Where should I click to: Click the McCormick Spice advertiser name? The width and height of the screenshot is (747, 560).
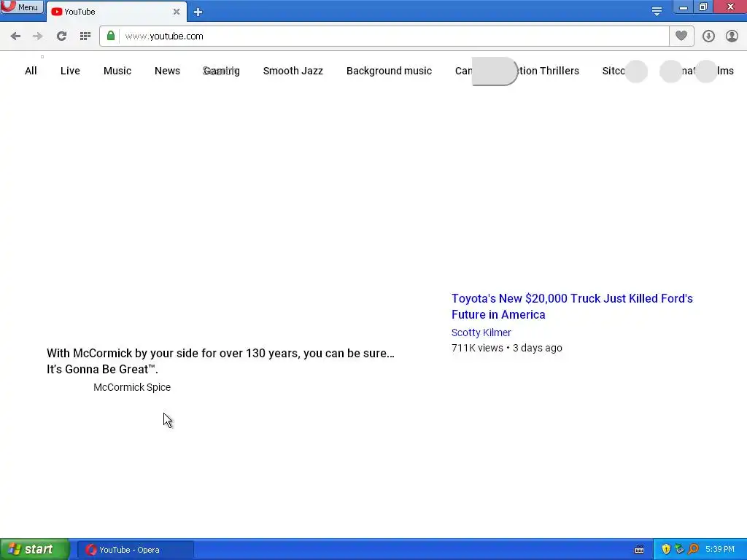pos(132,387)
